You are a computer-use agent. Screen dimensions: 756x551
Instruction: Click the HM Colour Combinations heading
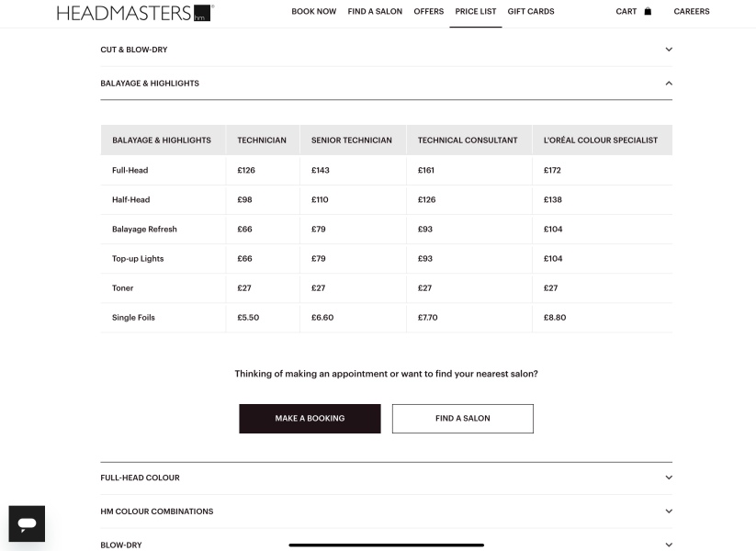click(157, 512)
